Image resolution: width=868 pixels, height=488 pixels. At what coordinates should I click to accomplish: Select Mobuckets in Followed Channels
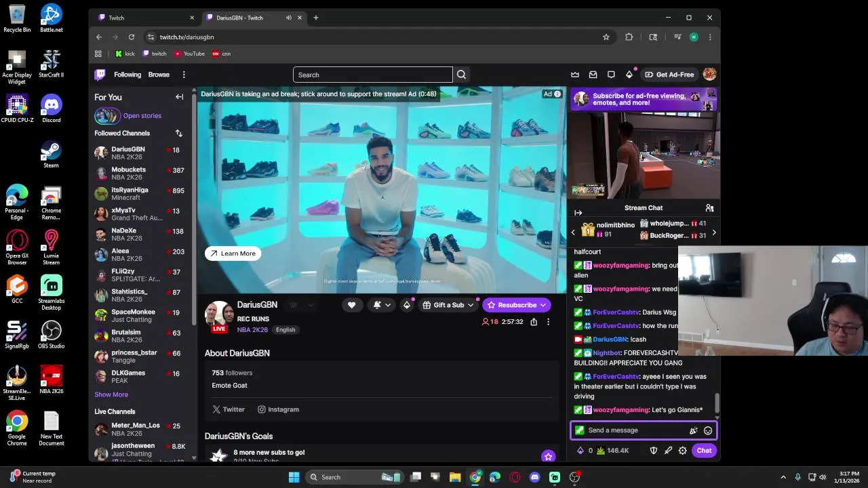(x=141, y=174)
